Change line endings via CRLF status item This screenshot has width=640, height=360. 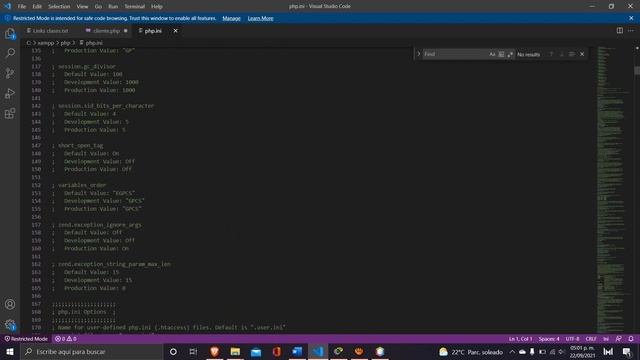coord(591,339)
